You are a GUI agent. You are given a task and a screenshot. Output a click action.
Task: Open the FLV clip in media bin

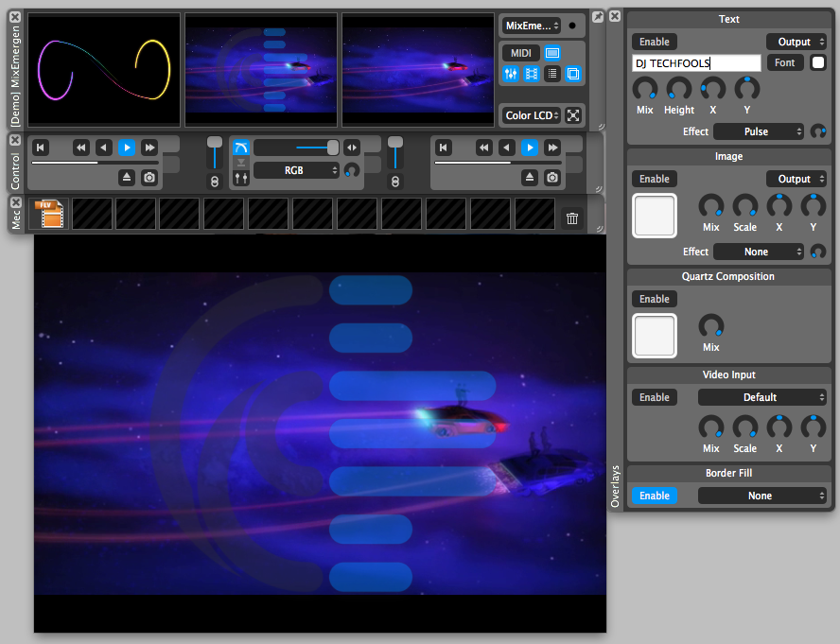point(49,214)
